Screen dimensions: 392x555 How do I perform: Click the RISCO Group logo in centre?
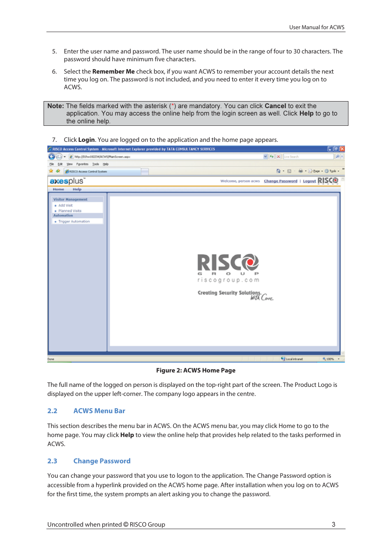[x=228, y=268]
